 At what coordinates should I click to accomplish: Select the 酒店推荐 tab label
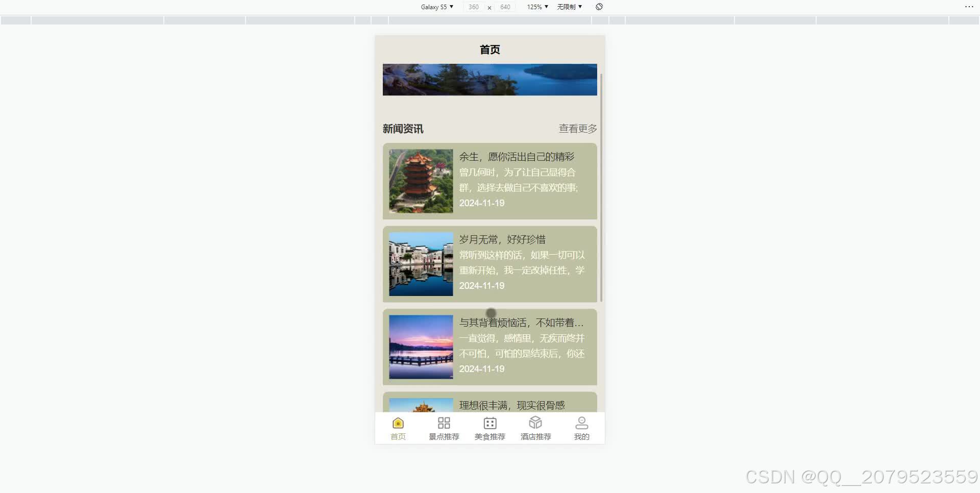(x=536, y=437)
